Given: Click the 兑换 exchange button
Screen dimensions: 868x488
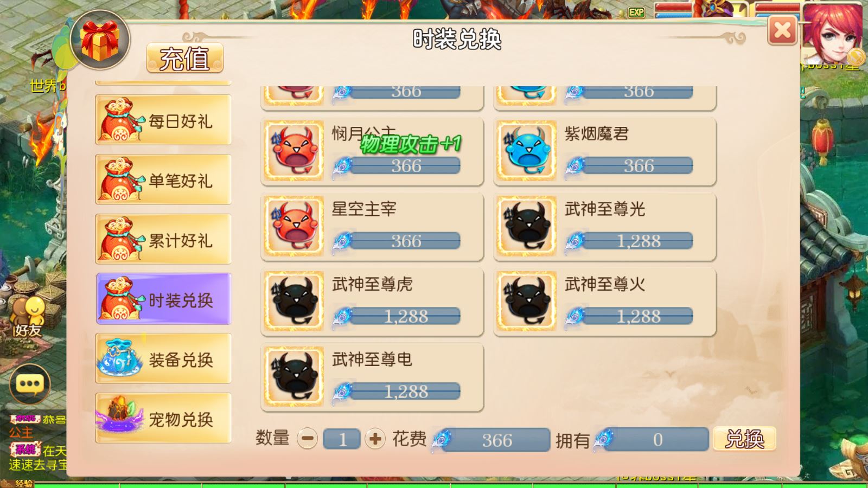Looking at the screenshot, I should click(744, 439).
